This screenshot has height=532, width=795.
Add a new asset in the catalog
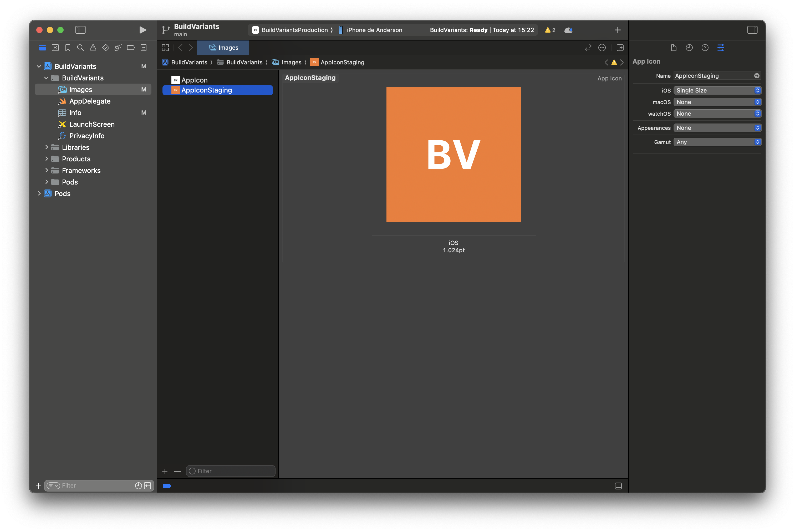[x=165, y=471]
